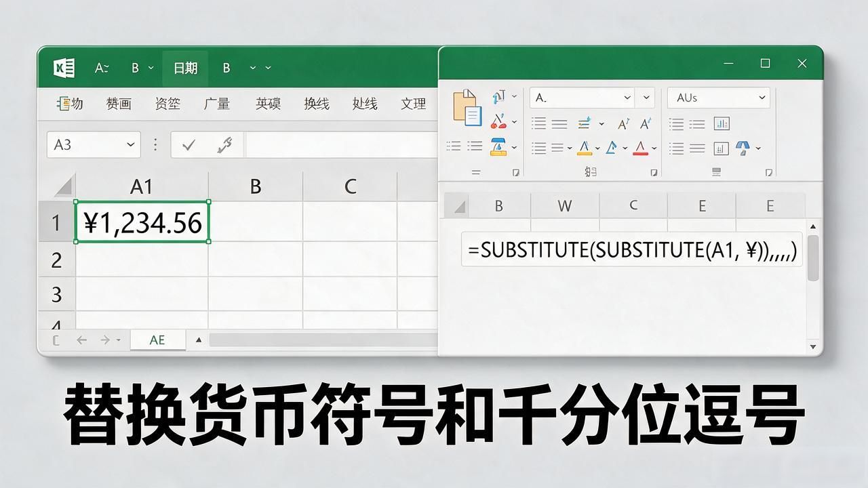Click the =SUBSTITUTE formula text
Screen dimensions: 868x488
(632, 249)
